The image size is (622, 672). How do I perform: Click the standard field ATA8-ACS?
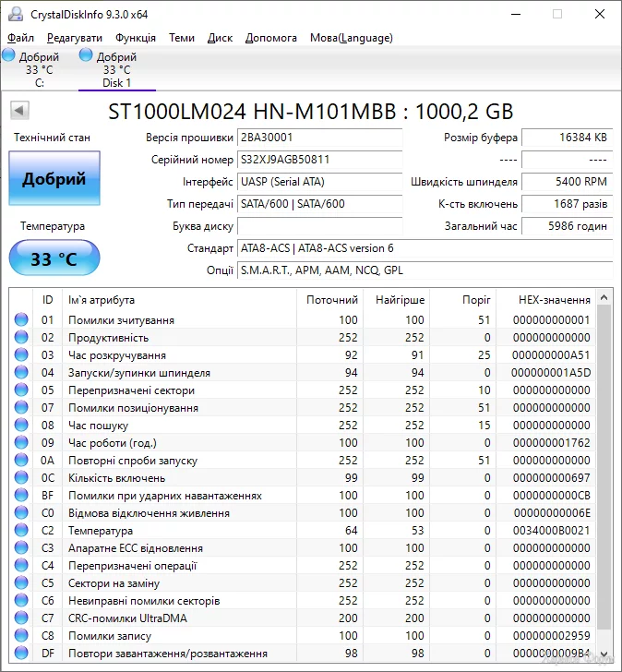(425, 248)
